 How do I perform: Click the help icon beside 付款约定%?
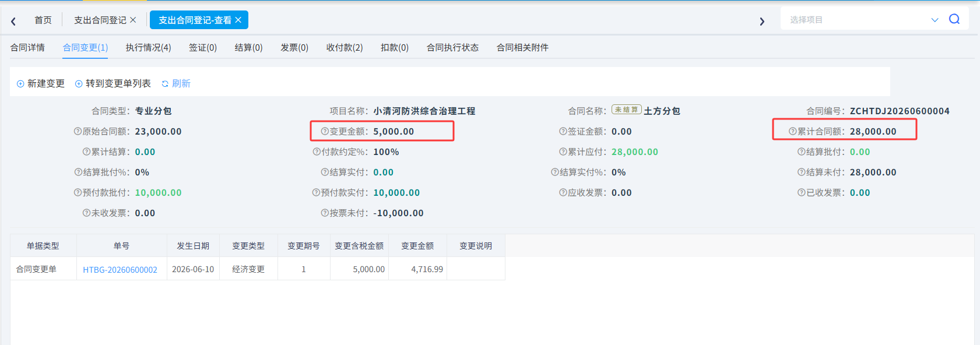point(317,152)
